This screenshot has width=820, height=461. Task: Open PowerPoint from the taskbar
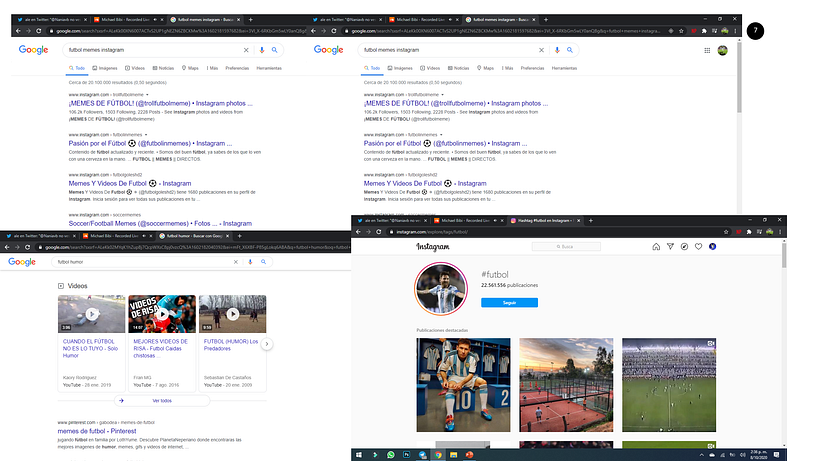click(469, 455)
